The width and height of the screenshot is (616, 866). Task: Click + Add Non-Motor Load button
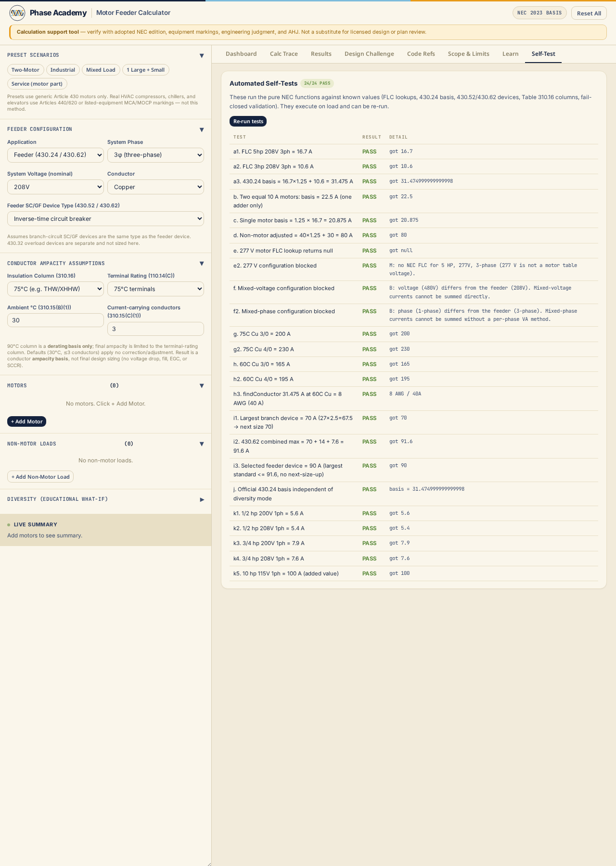40,477
